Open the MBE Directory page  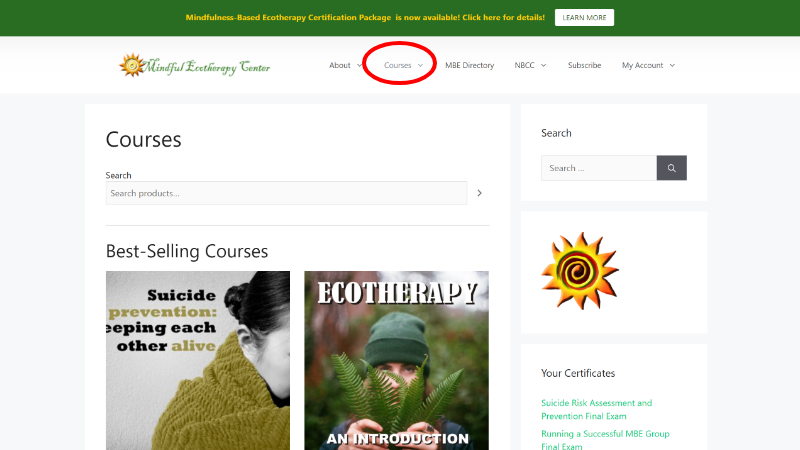pyautogui.click(x=469, y=65)
